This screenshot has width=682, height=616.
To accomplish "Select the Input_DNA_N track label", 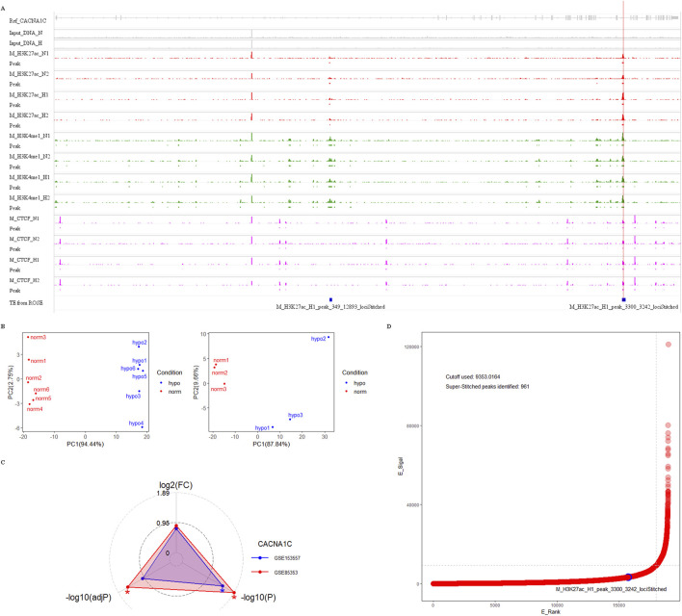I will (x=26, y=33).
